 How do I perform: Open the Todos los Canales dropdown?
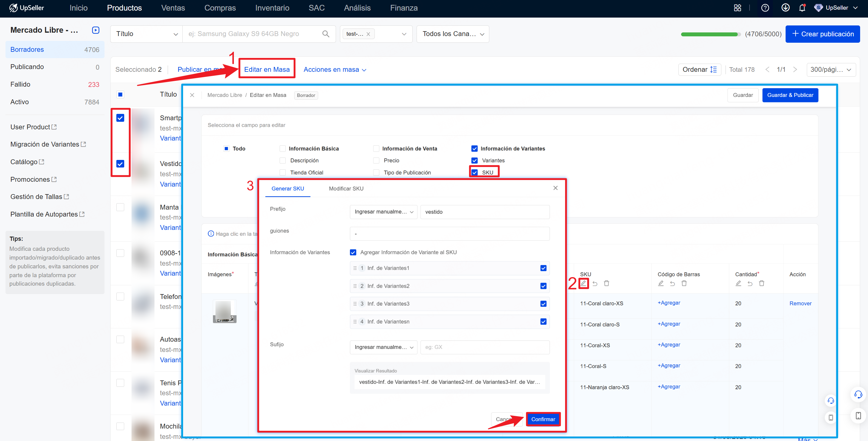pyautogui.click(x=453, y=34)
